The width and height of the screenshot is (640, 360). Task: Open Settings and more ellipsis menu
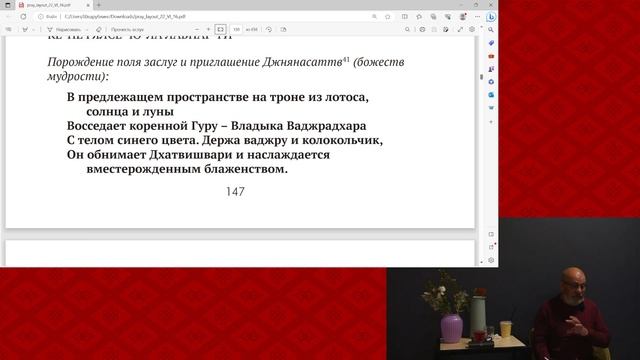tap(478, 17)
